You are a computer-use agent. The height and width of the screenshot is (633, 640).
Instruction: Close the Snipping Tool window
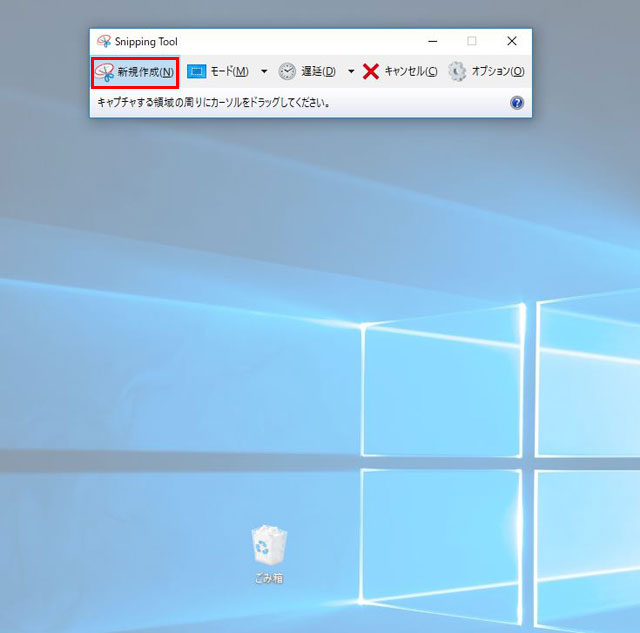(512, 41)
